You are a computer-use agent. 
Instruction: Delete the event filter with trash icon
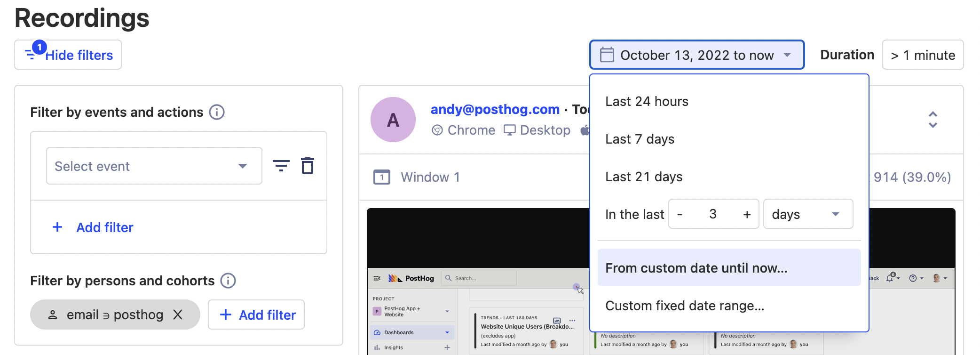pyautogui.click(x=308, y=166)
